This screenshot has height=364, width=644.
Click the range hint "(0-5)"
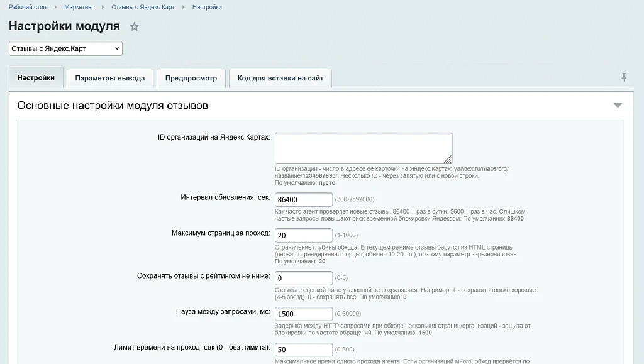(341, 278)
